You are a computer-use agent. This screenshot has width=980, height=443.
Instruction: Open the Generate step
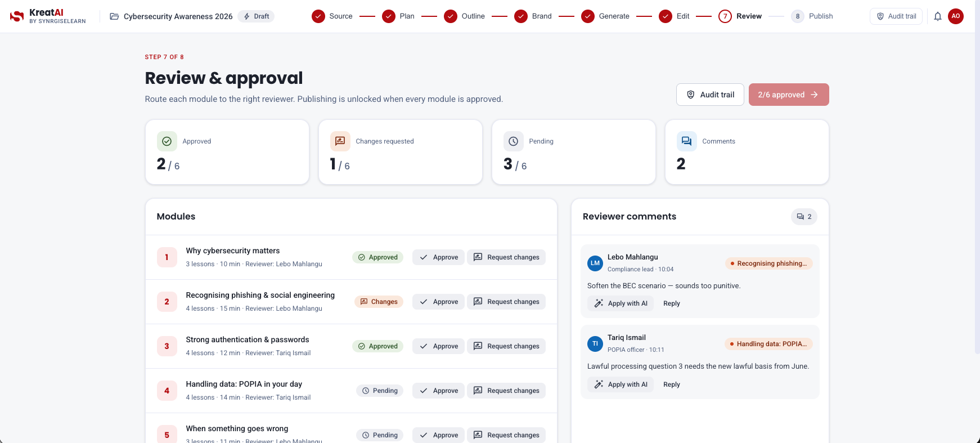pyautogui.click(x=605, y=16)
